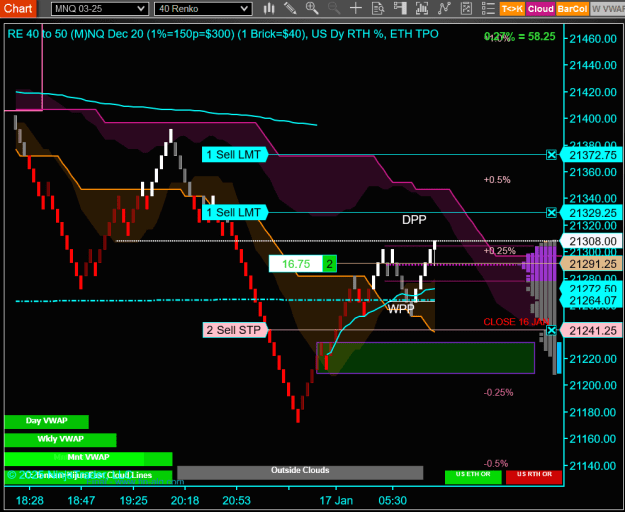
Task: Click the green position quantity 2 box
Action: [330, 264]
